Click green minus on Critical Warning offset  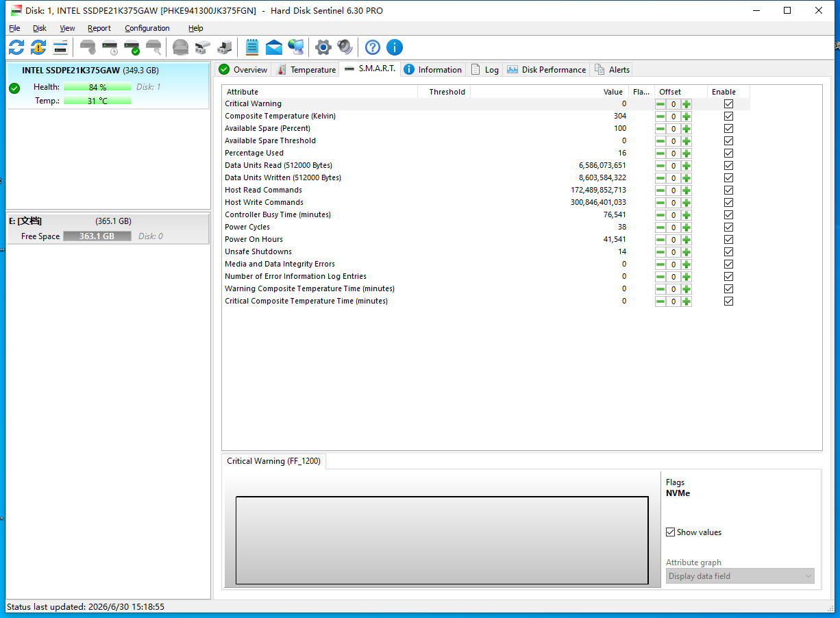[660, 104]
